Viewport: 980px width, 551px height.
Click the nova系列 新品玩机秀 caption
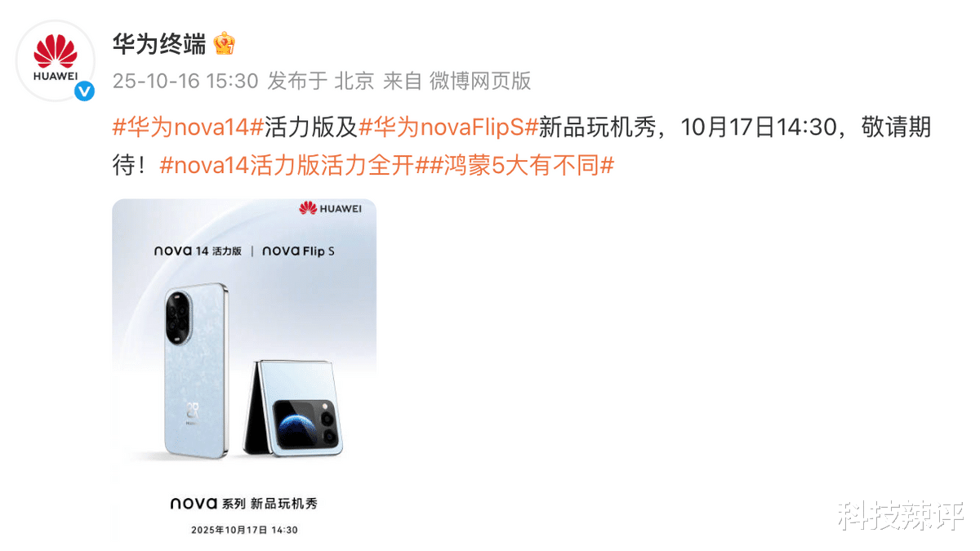tap(244, 503)
